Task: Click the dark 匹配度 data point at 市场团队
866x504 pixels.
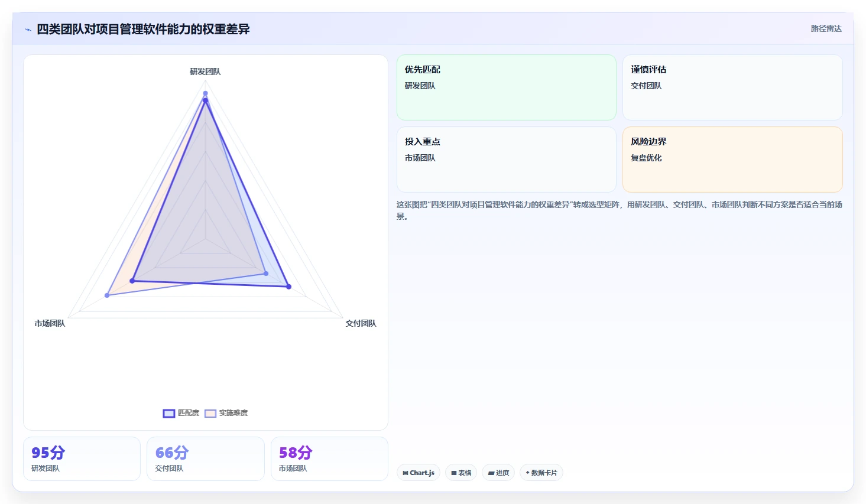Action: coord(132,281)
